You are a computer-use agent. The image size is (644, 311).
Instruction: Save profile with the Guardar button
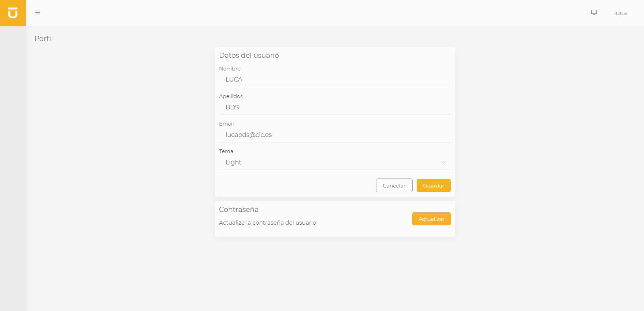[433, 185]
